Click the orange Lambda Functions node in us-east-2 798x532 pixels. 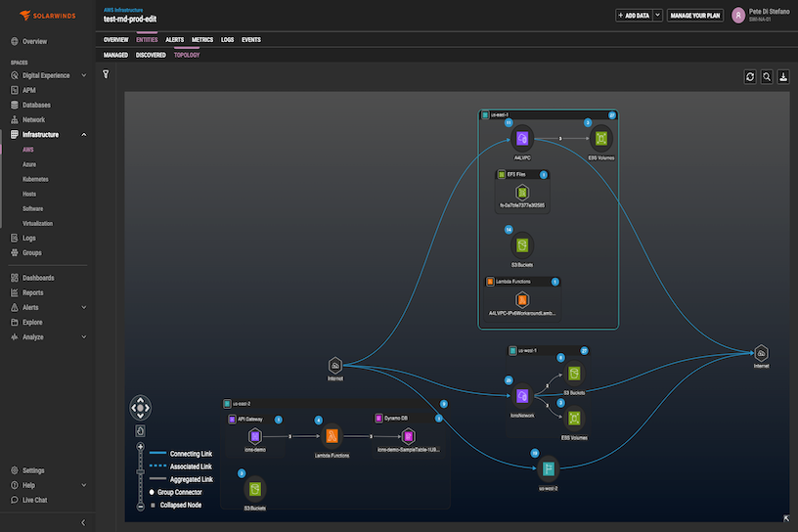tap(332, 436)
